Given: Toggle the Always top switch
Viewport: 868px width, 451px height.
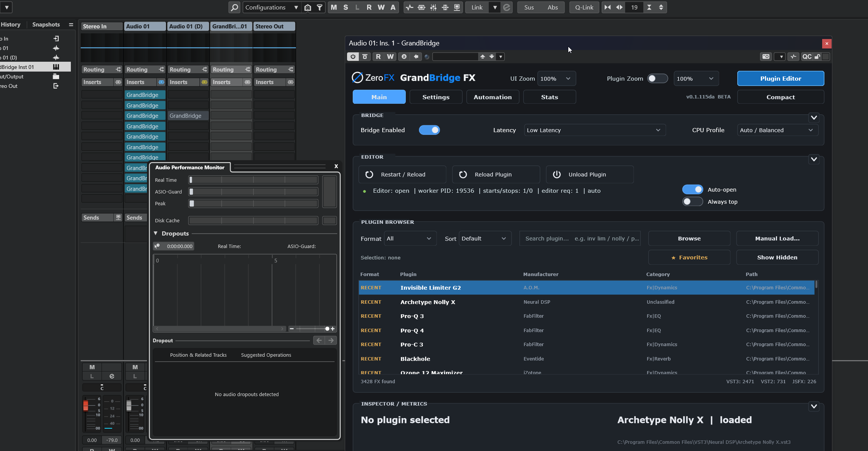Looking at the screenshot, I should click(693, 201).
